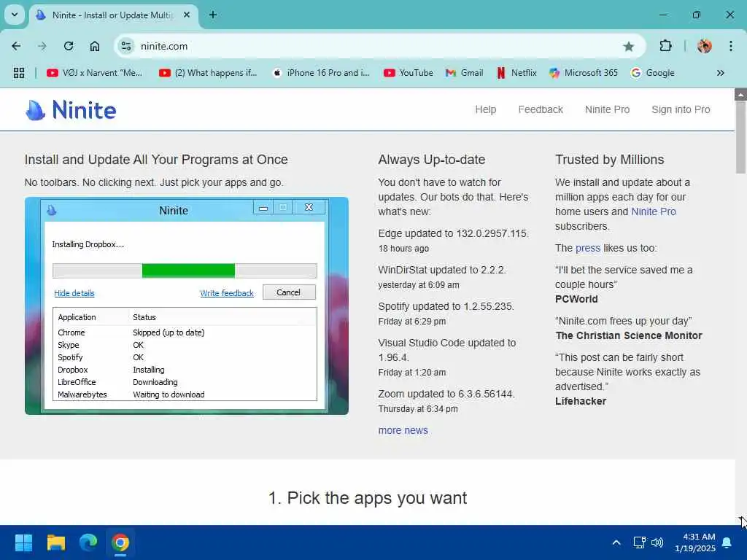This screenshot has height=560, width=747.
Task: Click the page scrollbar thumb
Action: pyautogui.click(x=741, y=138)
